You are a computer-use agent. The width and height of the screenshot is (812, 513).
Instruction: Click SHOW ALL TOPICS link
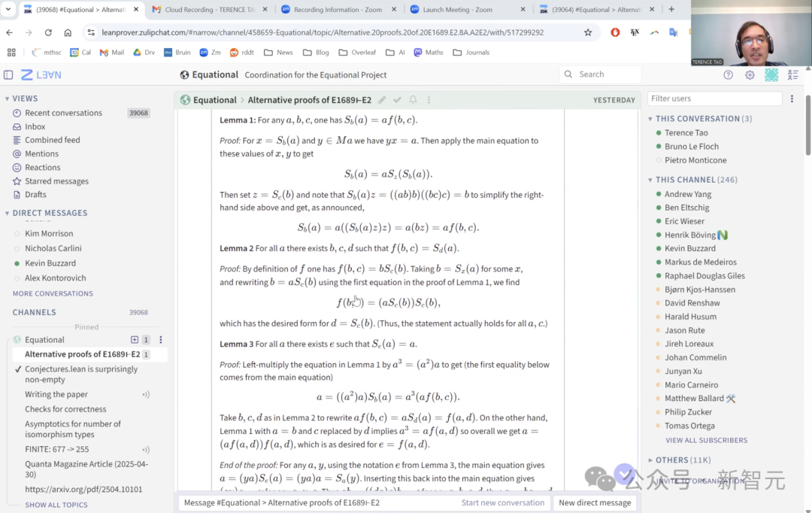[56, 505]
